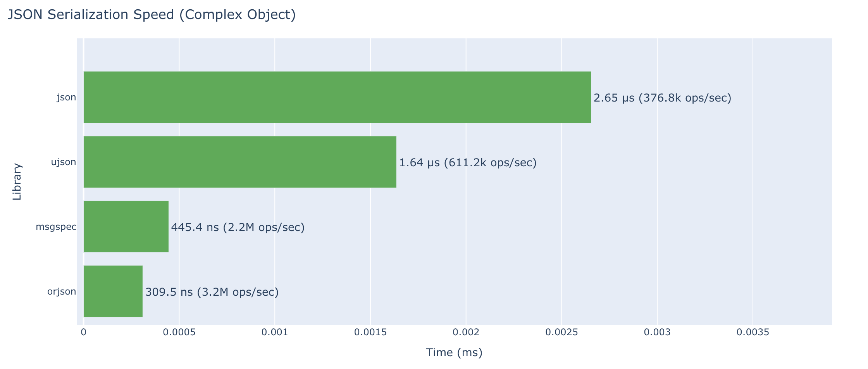Viewport: 868px width, 369px height.
Task: Click the 0.001 x-axis tick label
Action: click(275, 333)
